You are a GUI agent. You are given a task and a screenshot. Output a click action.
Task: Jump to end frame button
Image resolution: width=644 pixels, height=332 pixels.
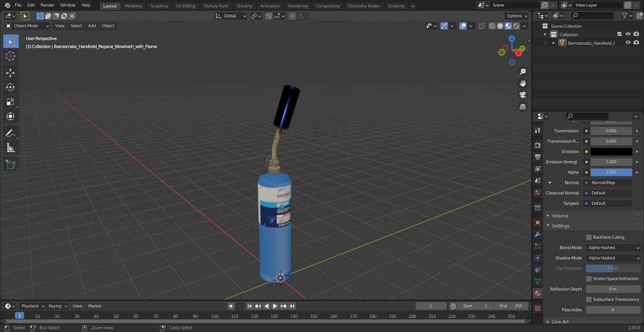pos(292,306)
